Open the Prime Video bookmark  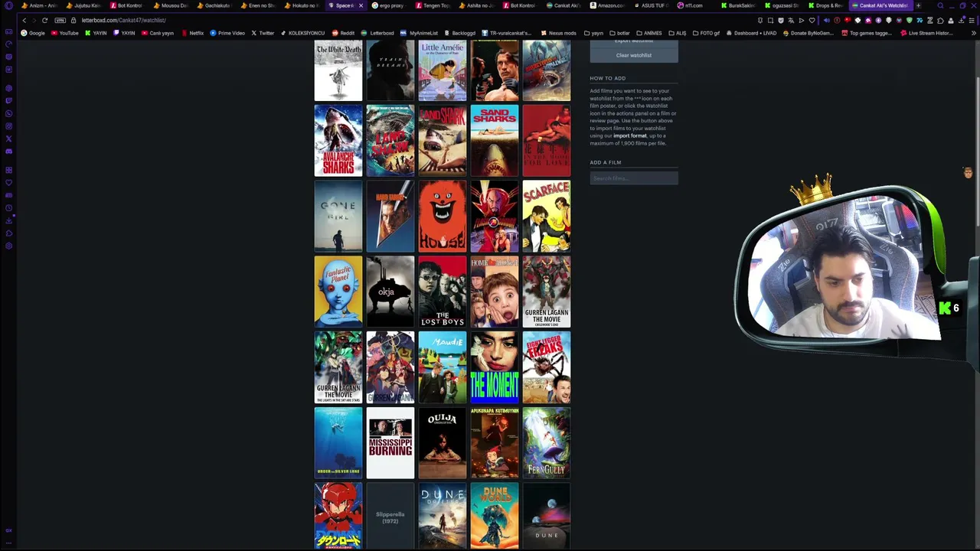(227, 33)
